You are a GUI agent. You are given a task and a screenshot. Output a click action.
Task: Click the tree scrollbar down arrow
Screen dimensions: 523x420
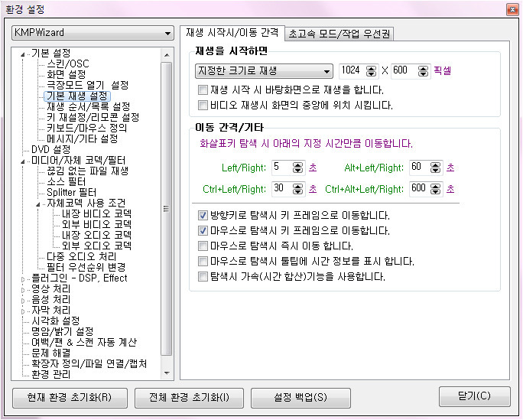[167, 373]
